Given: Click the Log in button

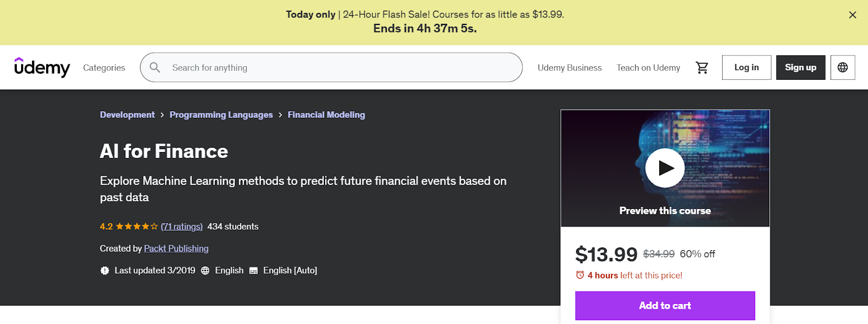Looking at the screenshot, I should (746, 67).
